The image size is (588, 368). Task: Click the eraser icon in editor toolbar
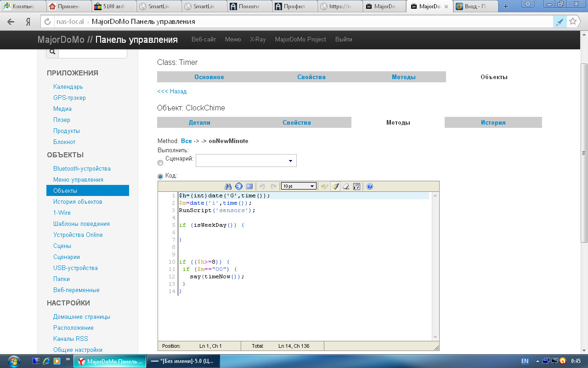click(346, 186)
